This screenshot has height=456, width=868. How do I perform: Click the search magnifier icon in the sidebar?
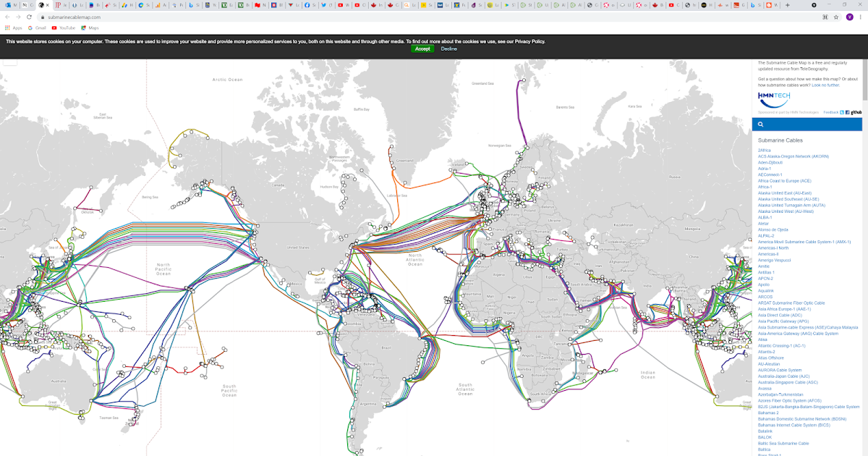(761, 124)
